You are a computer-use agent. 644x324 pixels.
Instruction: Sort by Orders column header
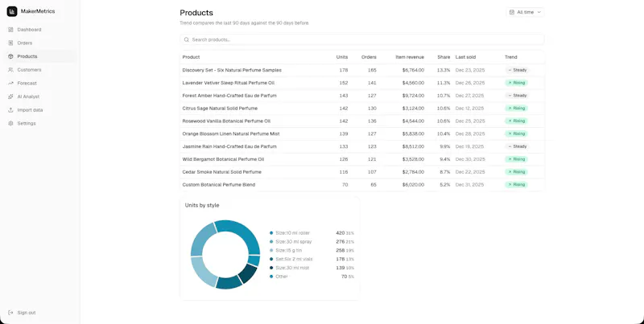click(369, 57)
